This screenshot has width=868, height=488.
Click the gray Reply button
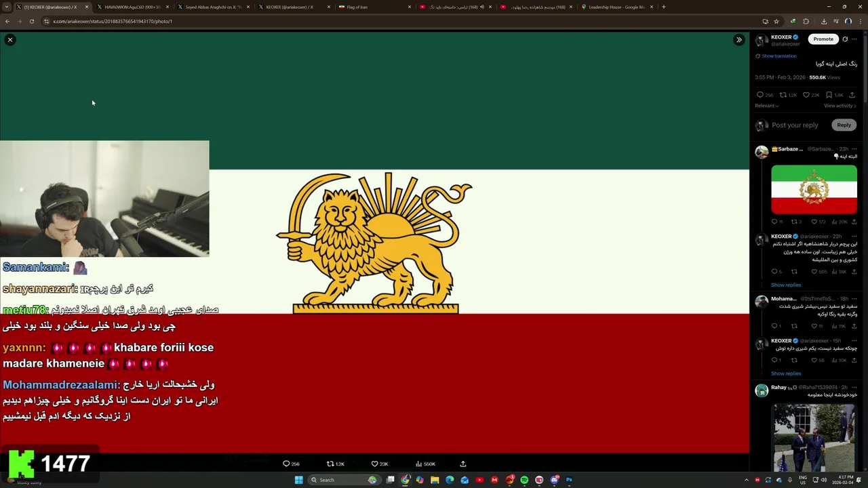(x=844, y=125)
